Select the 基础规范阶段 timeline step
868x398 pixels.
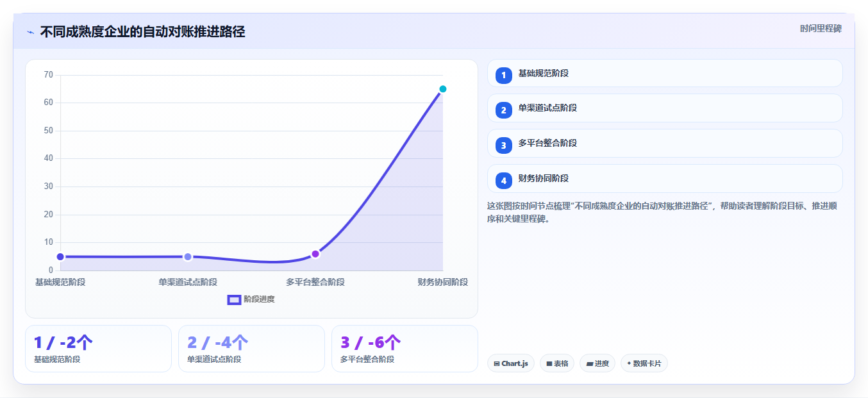tap(665, 73)
